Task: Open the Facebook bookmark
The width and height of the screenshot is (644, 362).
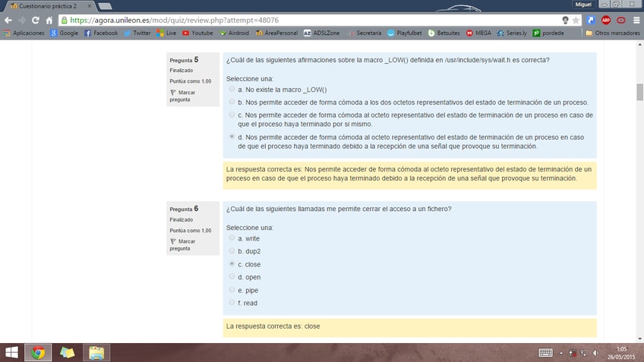Action: [101, 33]
